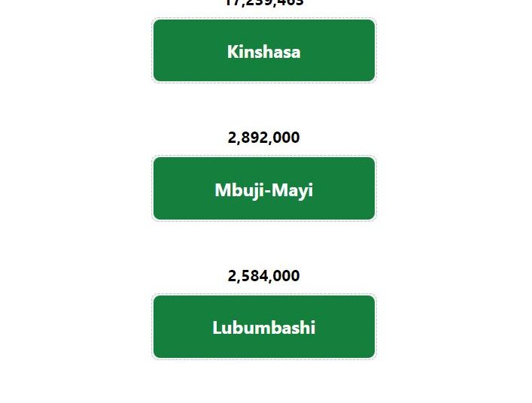532x403 pixels.
Task: Tap the green card labeled Mbuji-Mayi
Action: [x=264, y=189]
